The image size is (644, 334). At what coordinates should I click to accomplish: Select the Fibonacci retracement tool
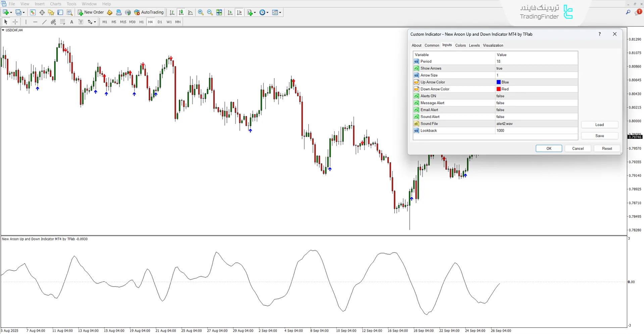[62, 22]
